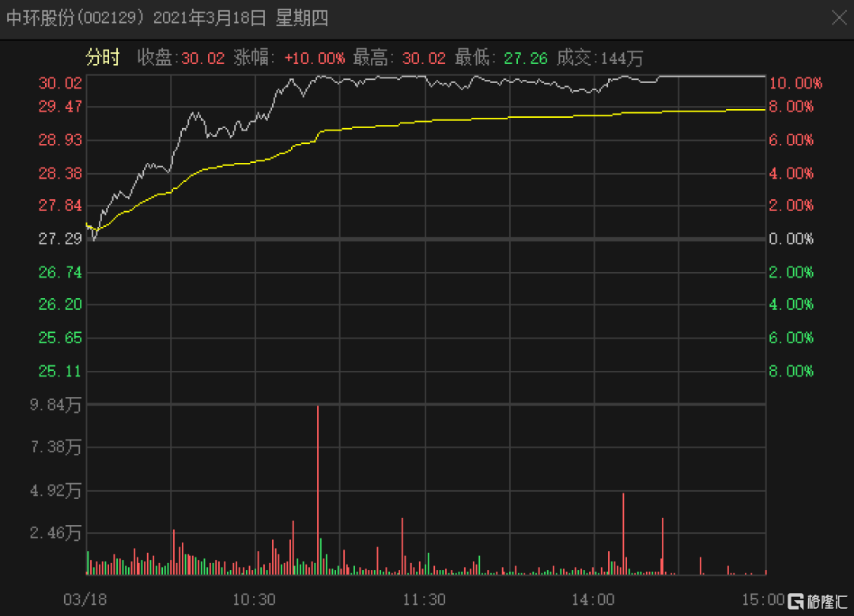This screenshot has height=616, width=854.
Task: Click the 中环股份(002129) title text
Action: (x=75, y=18)
